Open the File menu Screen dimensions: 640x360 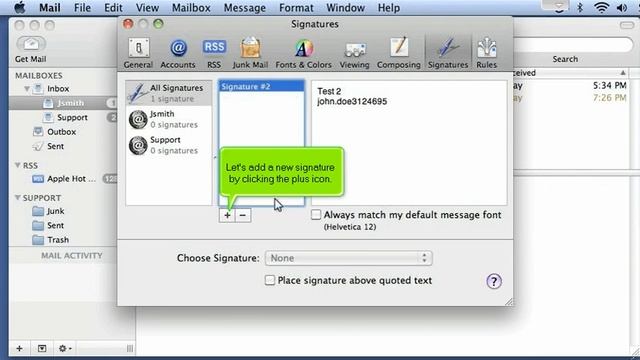[82, 7]
